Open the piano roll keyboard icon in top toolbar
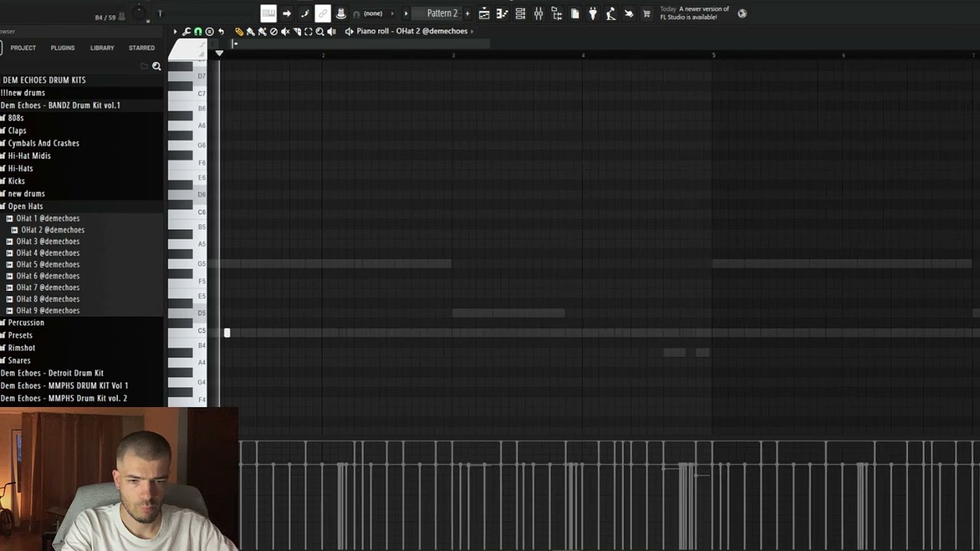This screenshot has height=551, width=980. tap(268, 13)
